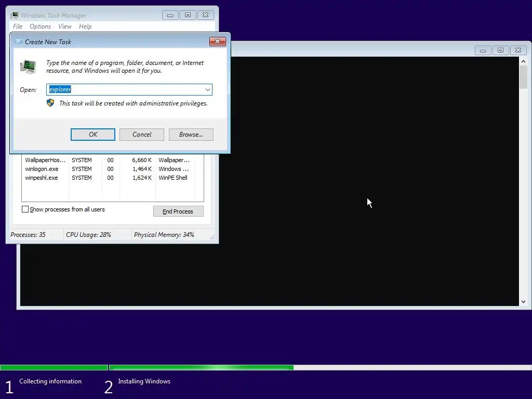The height and width of the screenshot is (399, 532).
Task: Open the File menu in Task Manager
Action: [18, 26]
